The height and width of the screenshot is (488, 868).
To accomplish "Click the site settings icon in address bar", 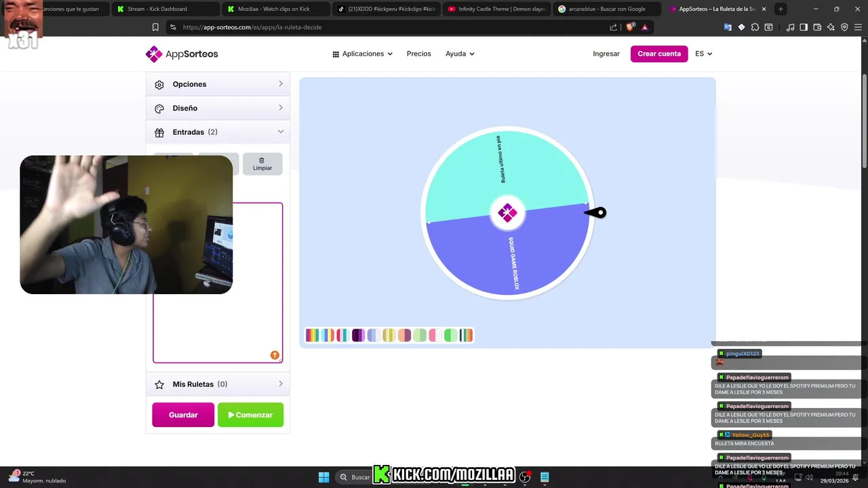I will [x=173, y=27].
